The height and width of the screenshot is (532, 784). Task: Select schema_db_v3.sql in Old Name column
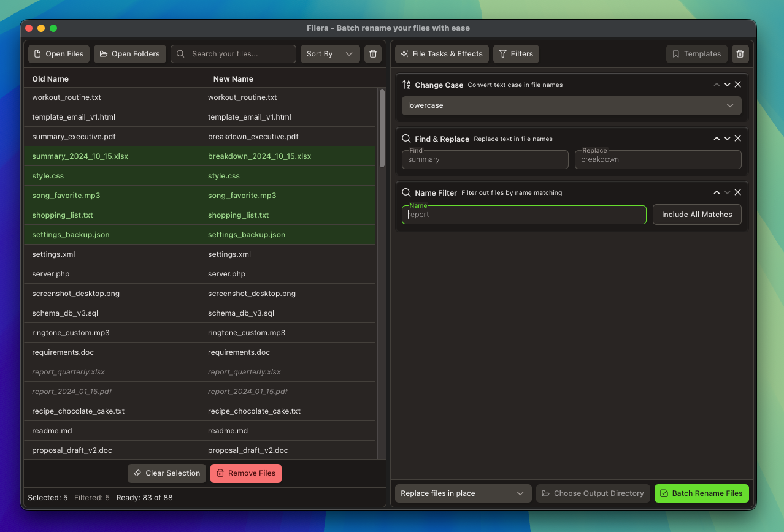65,313
